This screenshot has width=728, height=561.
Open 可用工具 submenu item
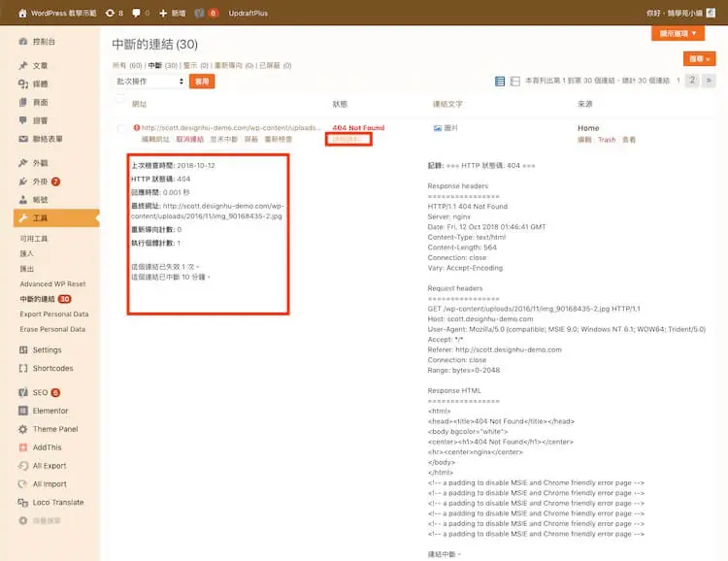tap(33, 238)
